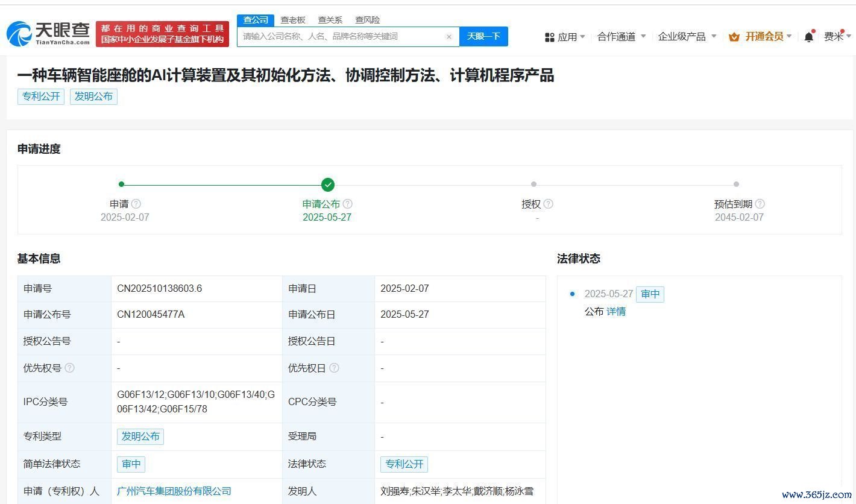
Task: Click the 法律状态 panel heading
Action: [579, 259]
